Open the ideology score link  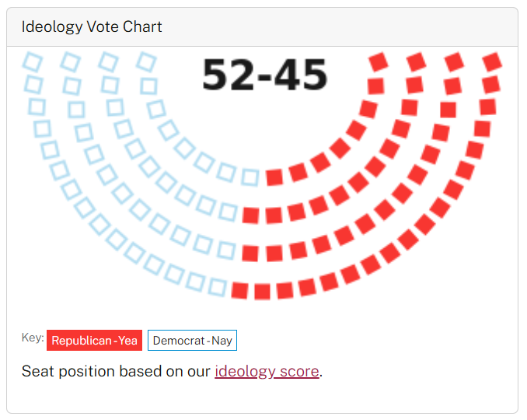tap(267, 371)
